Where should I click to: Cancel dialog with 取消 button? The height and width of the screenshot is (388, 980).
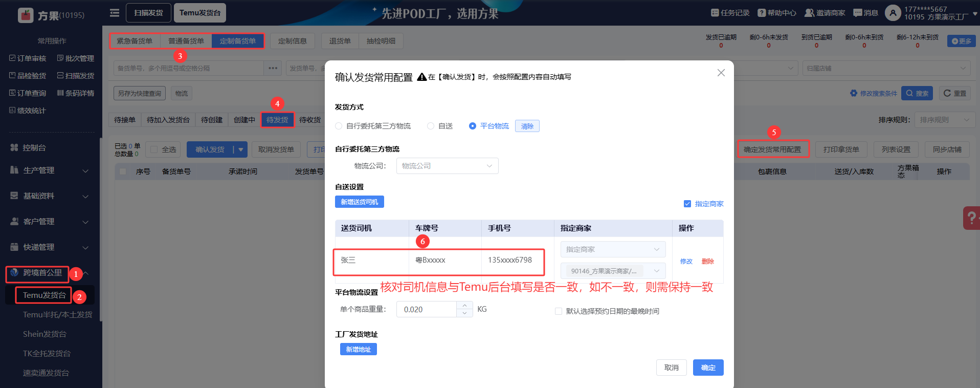click(x=672, y=368)
